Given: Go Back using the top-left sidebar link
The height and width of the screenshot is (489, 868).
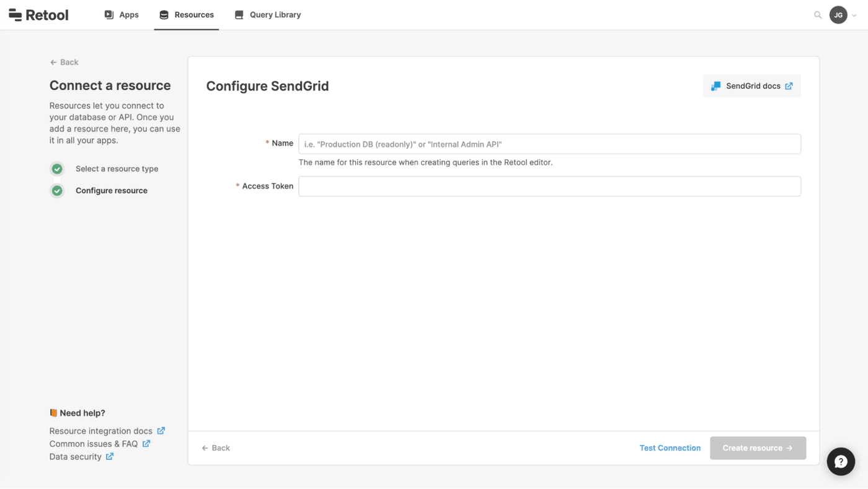Looking at the screenshot, I should click(x=64, y=62).
